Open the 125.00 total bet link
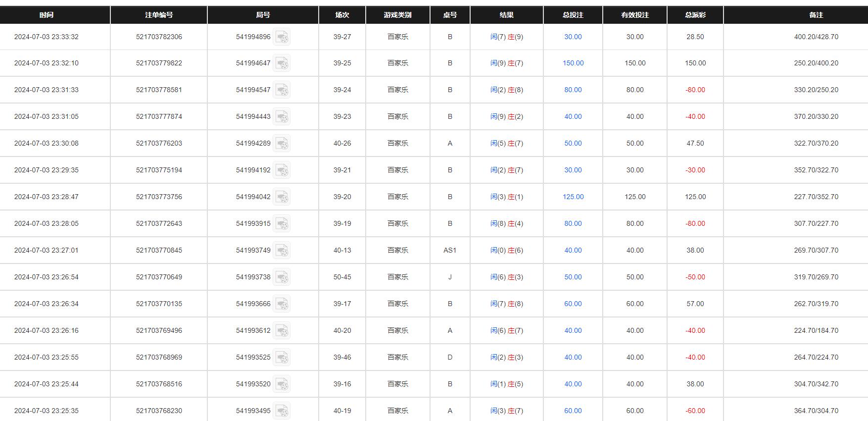868x421 pixels. (x=573, y=197)
